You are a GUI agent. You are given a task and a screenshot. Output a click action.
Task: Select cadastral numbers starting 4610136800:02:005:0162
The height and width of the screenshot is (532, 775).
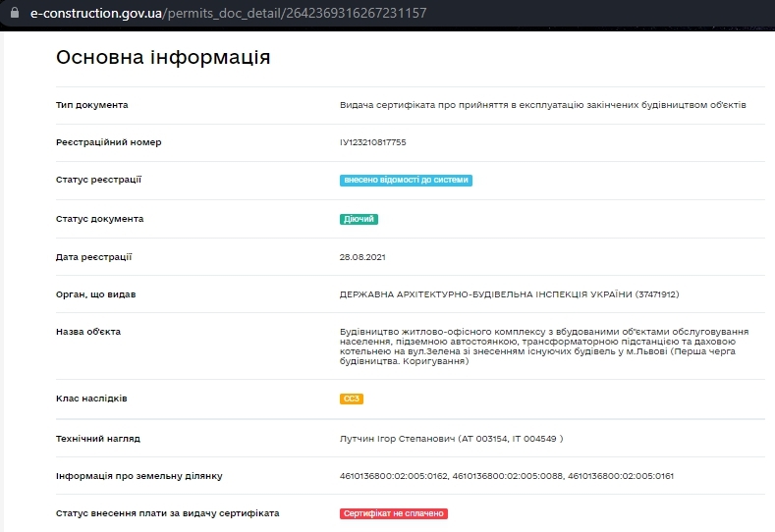tap(507, 476)
